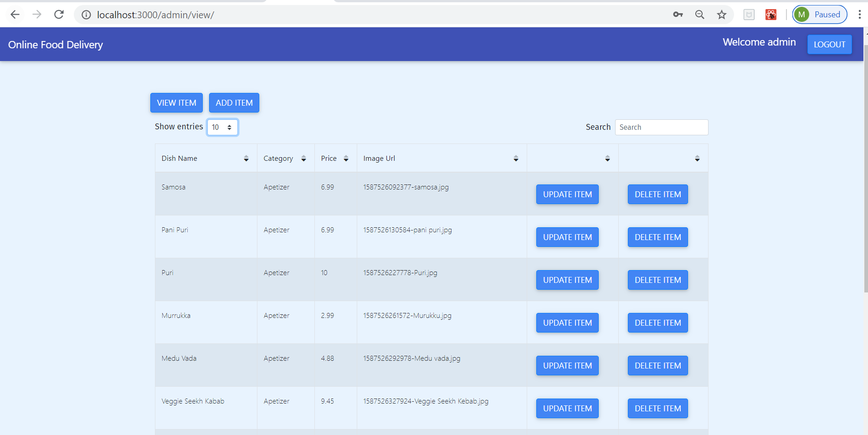Open Chrome's three-dot menu
Image resolution: width=868 pixels, height=435 pixels.
(x=860, y=15)
